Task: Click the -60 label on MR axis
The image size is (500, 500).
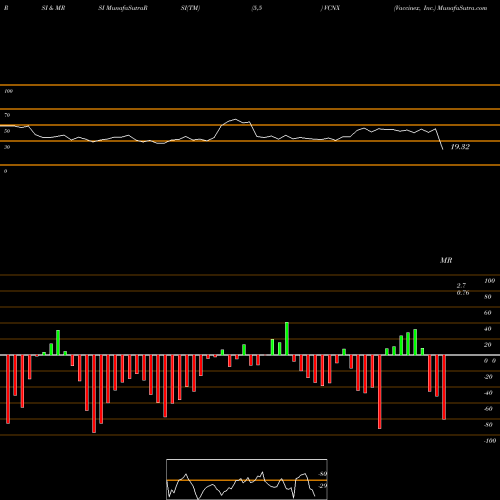Action: pyautogui.click(x=488, y=409)
